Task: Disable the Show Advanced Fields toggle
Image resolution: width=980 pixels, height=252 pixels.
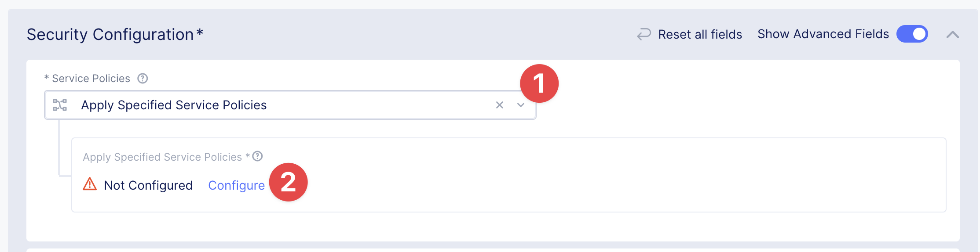Action: (x=912, y=34)
